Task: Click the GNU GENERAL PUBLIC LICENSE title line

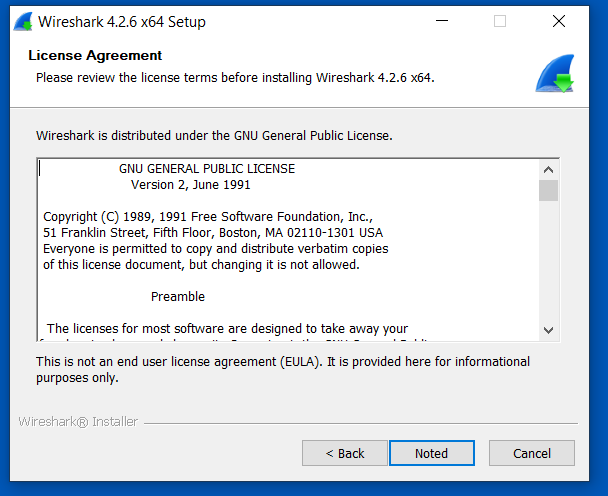Action: click(207, 169)
